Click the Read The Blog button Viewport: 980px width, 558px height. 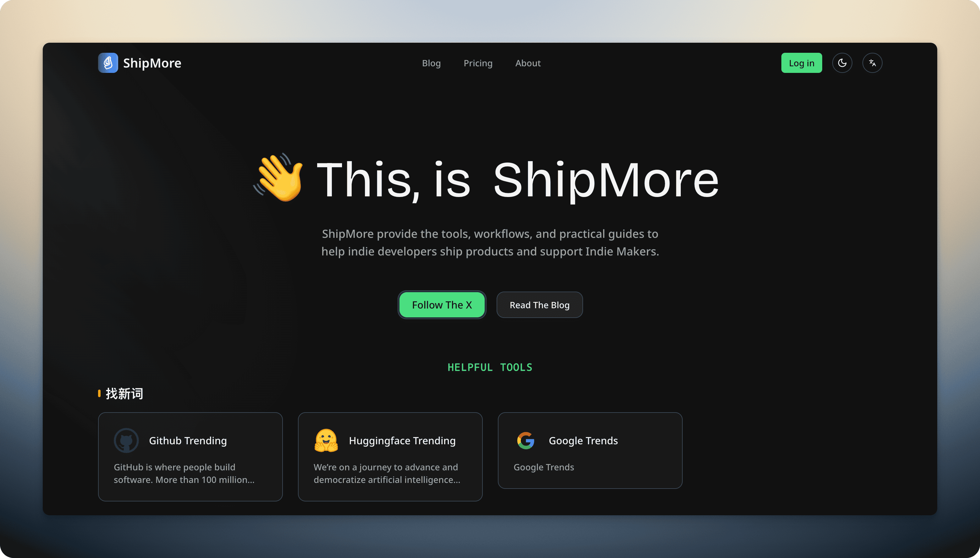click(x=539, y=305)
